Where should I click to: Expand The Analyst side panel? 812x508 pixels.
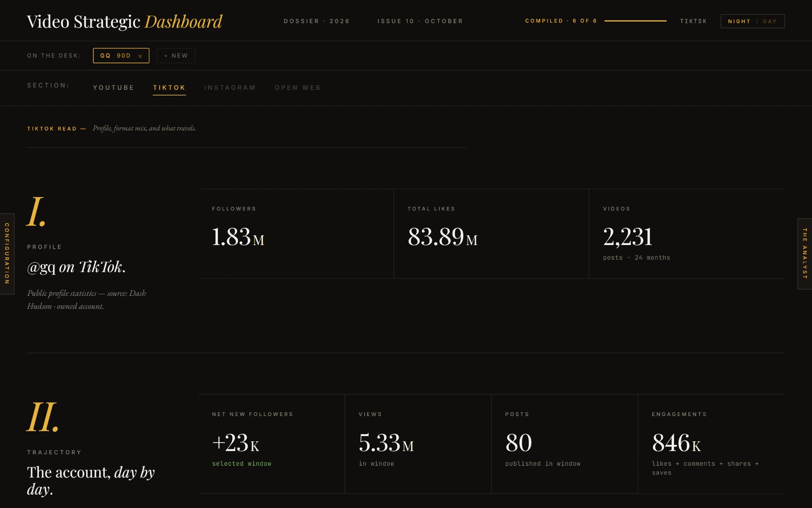pyautogui.click(x=805, y=254)
